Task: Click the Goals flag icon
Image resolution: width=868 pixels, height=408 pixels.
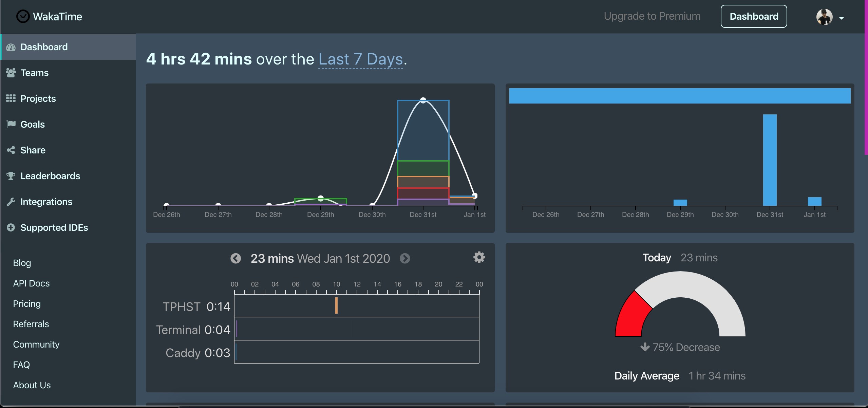Action: tap(11, 124)
